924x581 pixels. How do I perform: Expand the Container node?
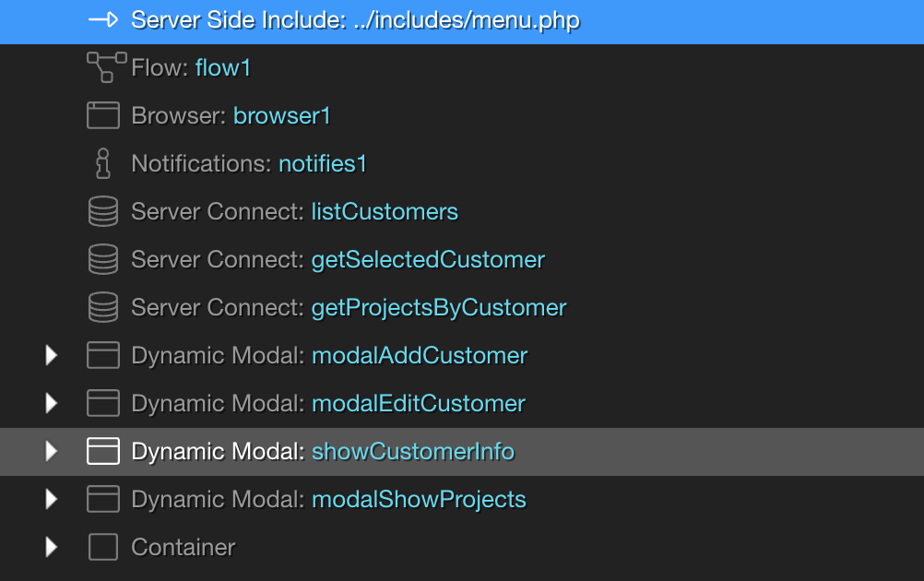point(52,547)
